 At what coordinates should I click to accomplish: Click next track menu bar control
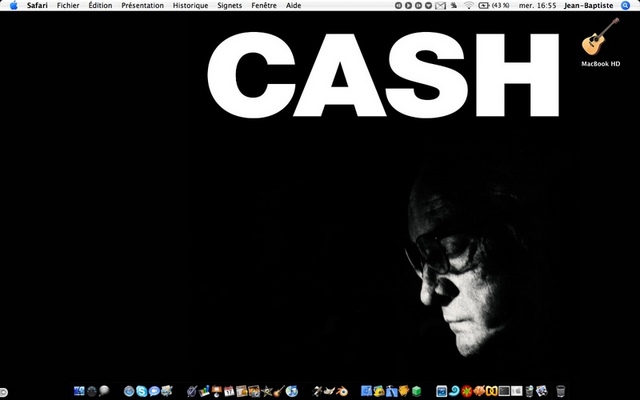[418, 5]
